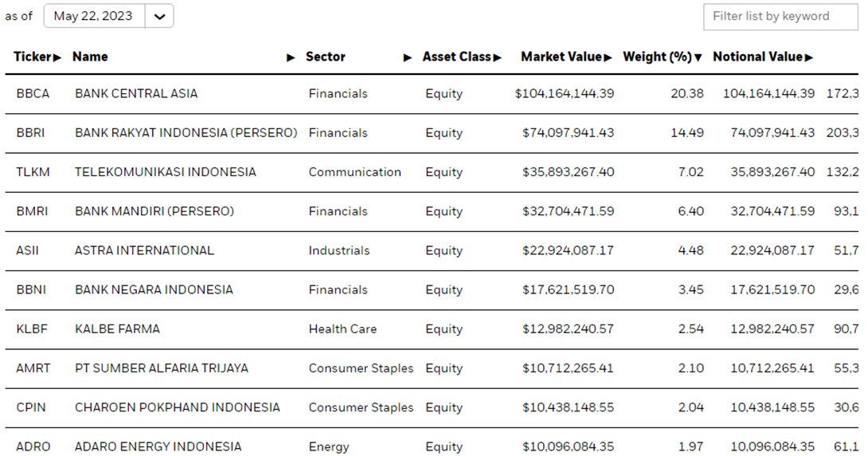This screenshot has width=868, height=456.
Task: Select the ASTRA INTERNATIONAL row
Action: (x=432, y=251)
